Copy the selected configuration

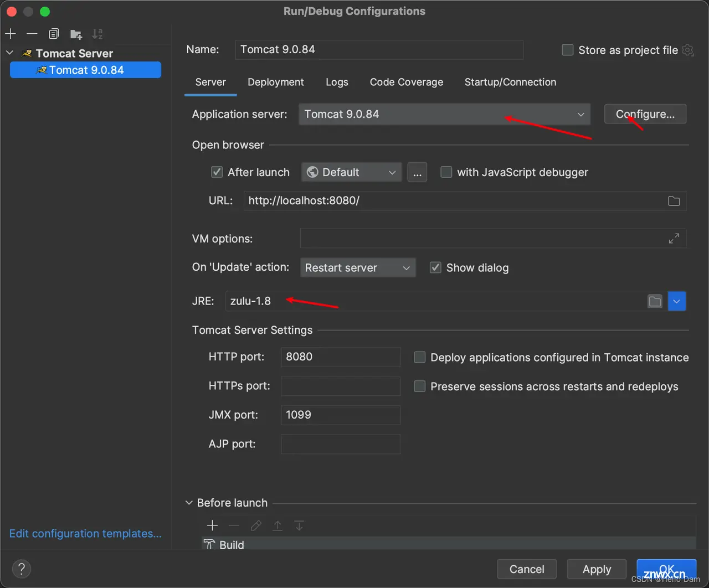tap(54, 34)
